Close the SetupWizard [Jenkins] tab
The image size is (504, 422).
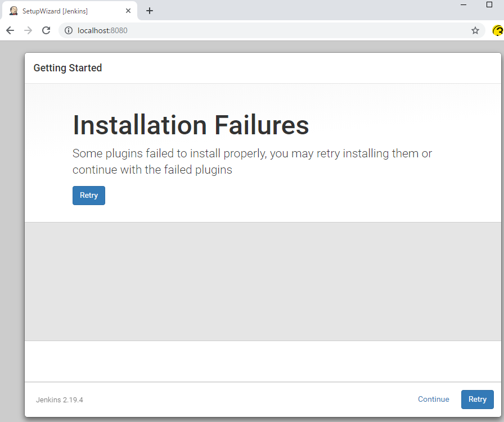(128, 11)
